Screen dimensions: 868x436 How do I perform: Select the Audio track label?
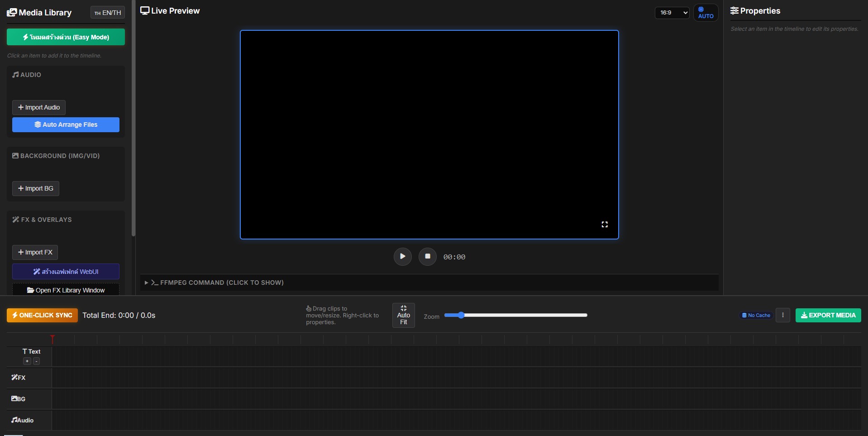point(23,420)
